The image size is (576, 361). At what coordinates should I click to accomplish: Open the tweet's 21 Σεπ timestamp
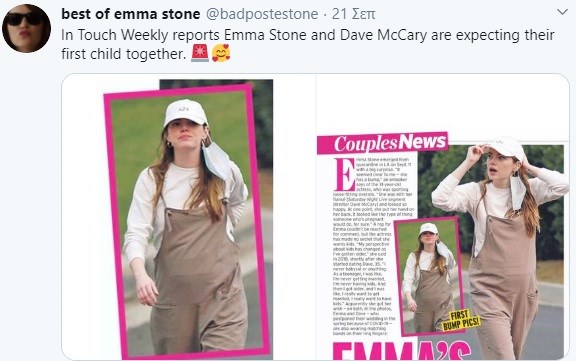(x=353, y=14)
